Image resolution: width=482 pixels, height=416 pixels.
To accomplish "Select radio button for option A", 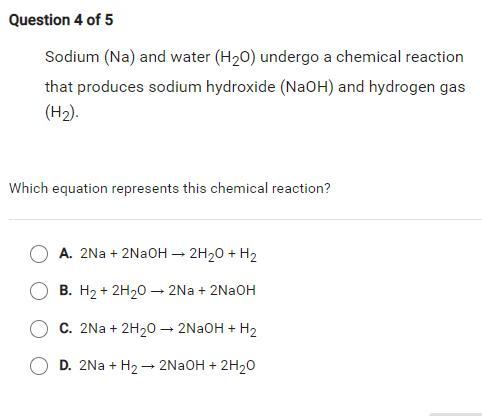I will tap(39, 254).
